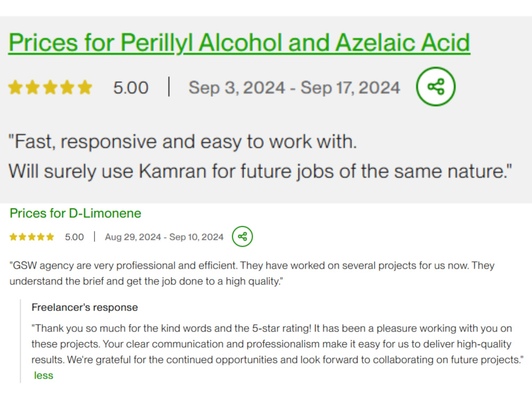Share the D-Limonene review

242,237
